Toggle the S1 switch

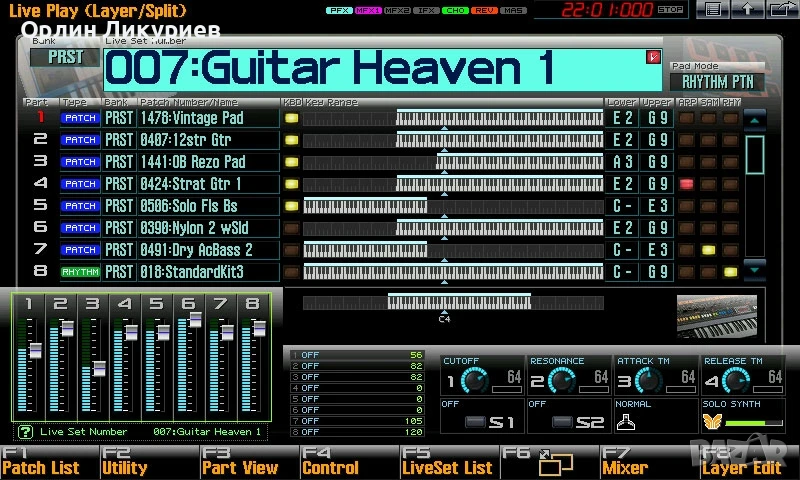[475, 422]
